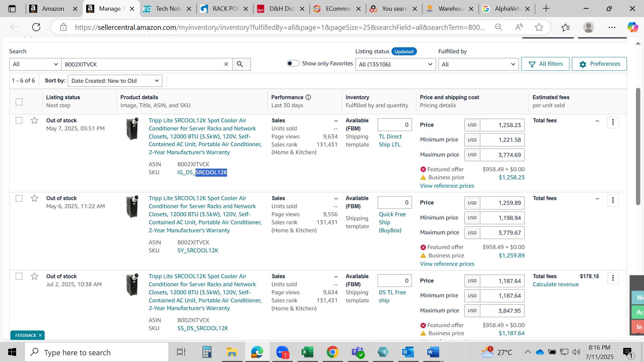Screen dimensions: 644x362
Task: Open SKU link IG_DS_SRCOOL12K
Action: click(202, 172)
